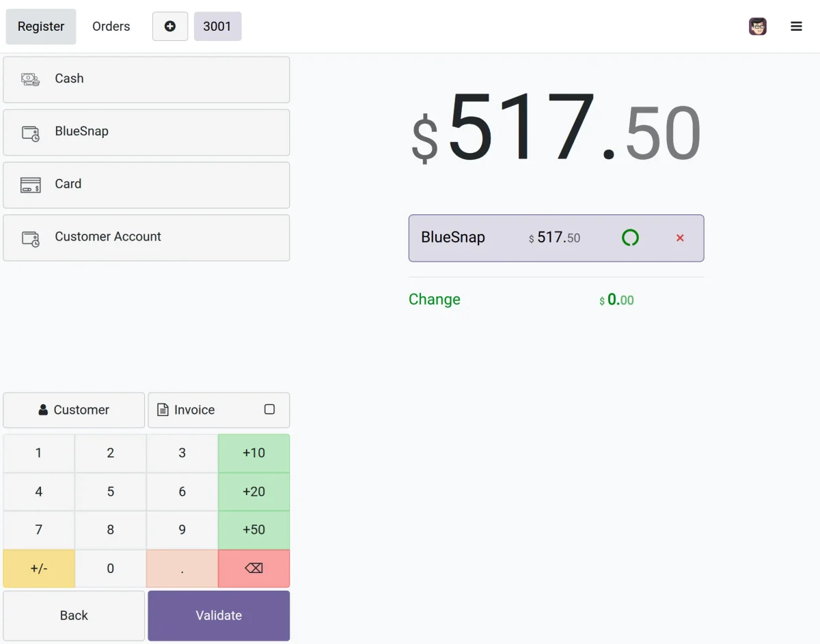Go Back to the order screen
820x644 pixels.
(74, 615)
